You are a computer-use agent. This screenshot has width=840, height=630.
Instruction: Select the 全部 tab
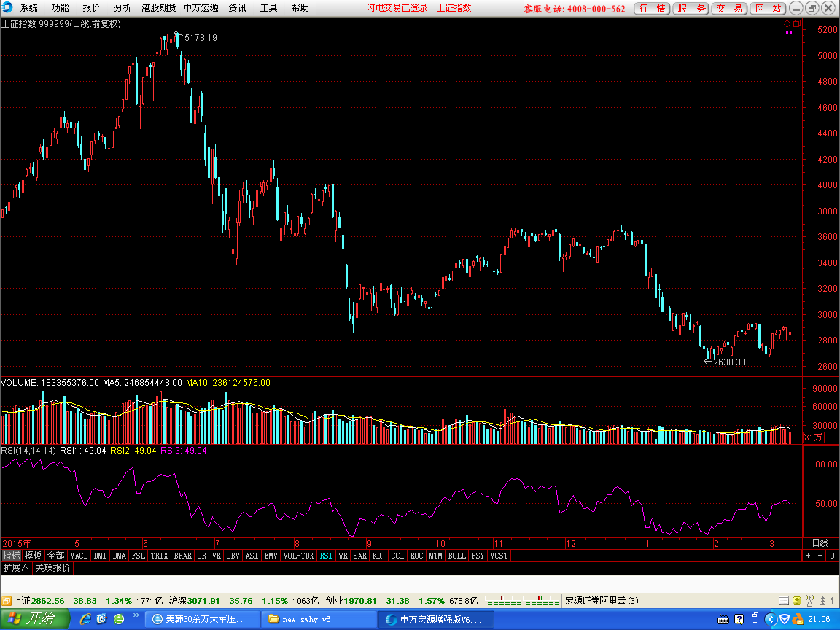[x=55, y=556]
